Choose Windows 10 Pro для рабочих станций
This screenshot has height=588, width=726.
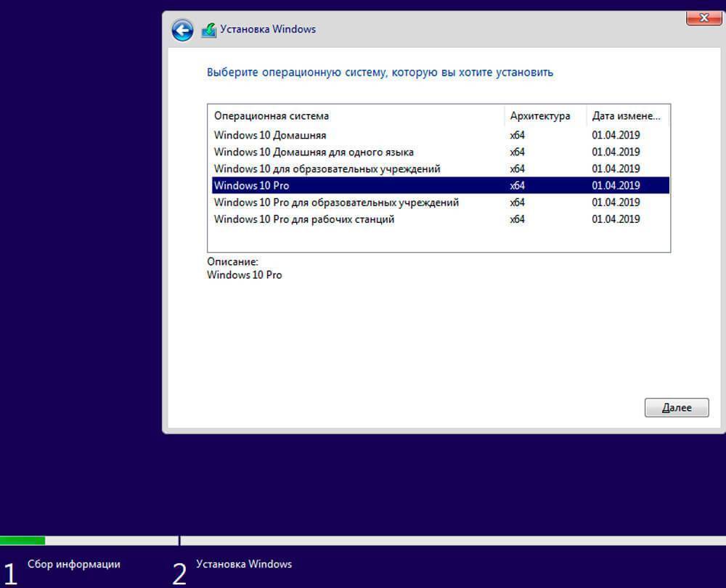(304, 219)
